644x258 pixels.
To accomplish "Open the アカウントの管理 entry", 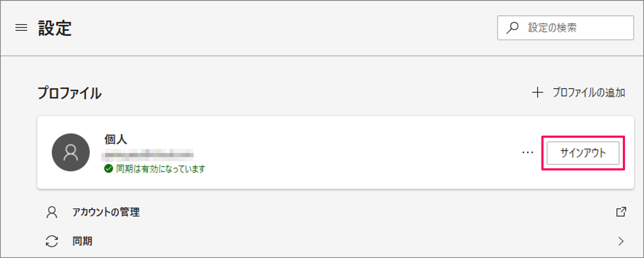I will 106,212.
